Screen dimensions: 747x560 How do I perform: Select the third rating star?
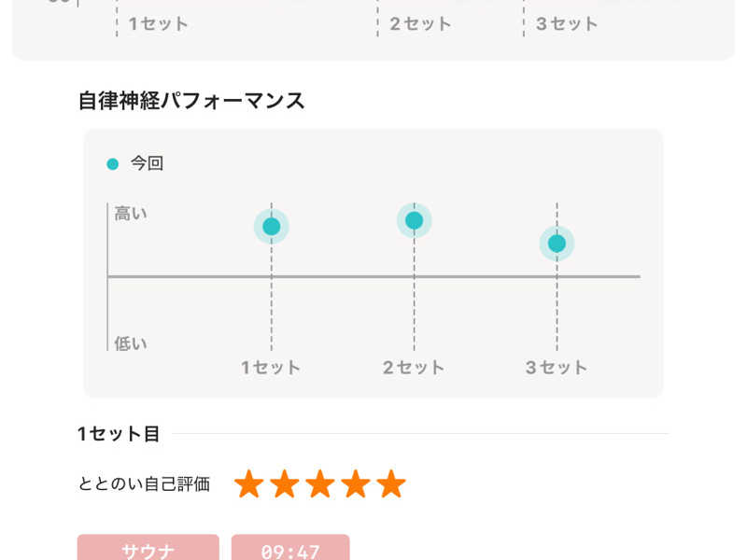tap(319, 483)
